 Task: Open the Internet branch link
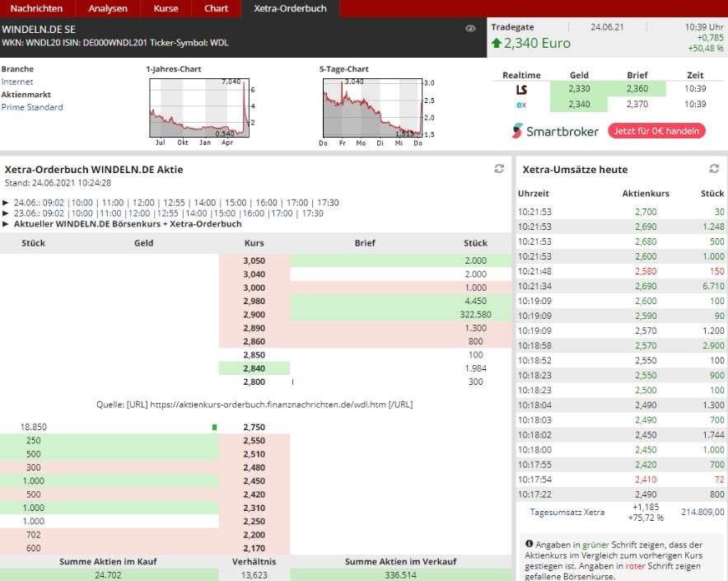coord(17,82)
